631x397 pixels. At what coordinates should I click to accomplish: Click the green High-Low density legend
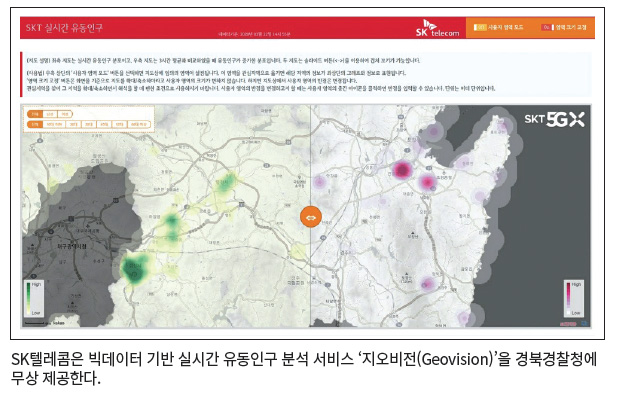coord(34,299)
